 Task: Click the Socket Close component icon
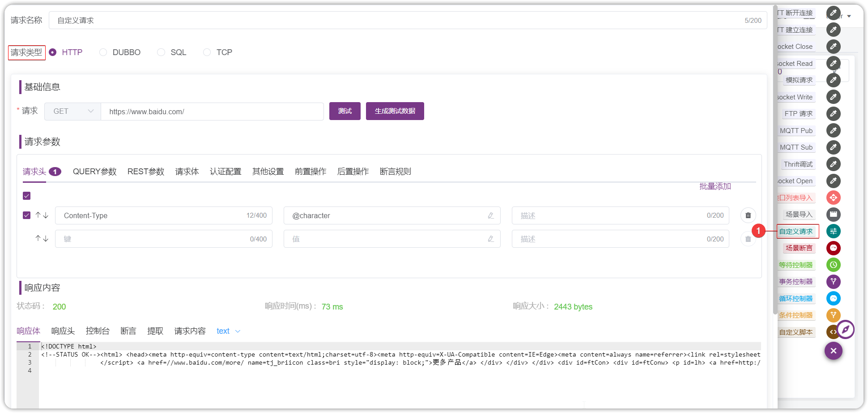pos(833,47)
